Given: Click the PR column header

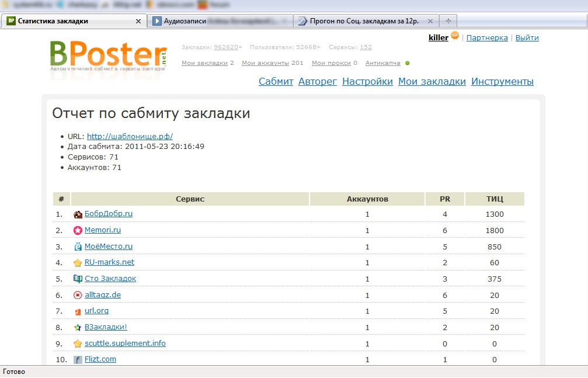Looking at the screenshot, I should [445, 199].
